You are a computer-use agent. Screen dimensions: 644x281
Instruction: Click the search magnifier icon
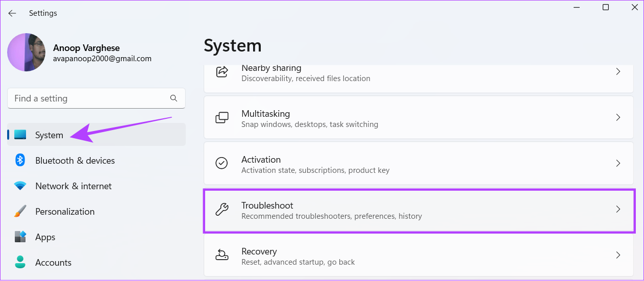[174, 98]
